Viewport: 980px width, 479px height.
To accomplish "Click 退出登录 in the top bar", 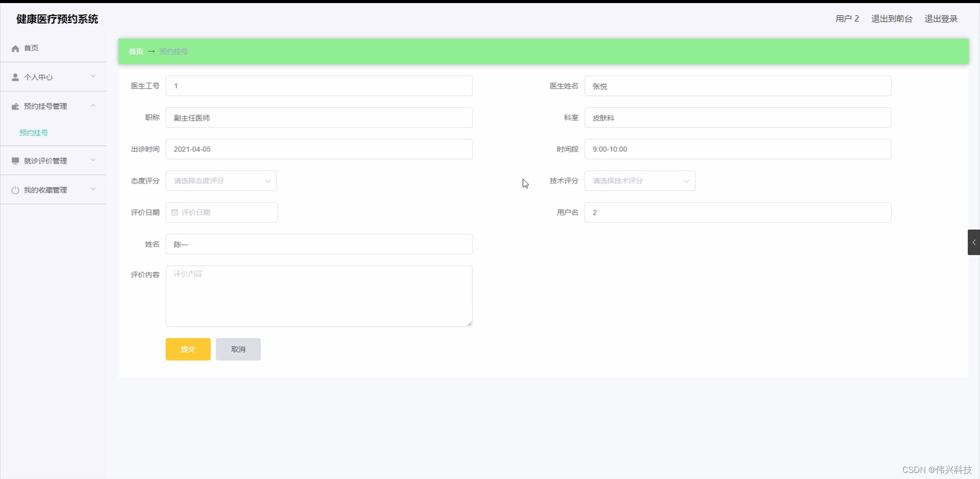I will (x=941, y=18).
